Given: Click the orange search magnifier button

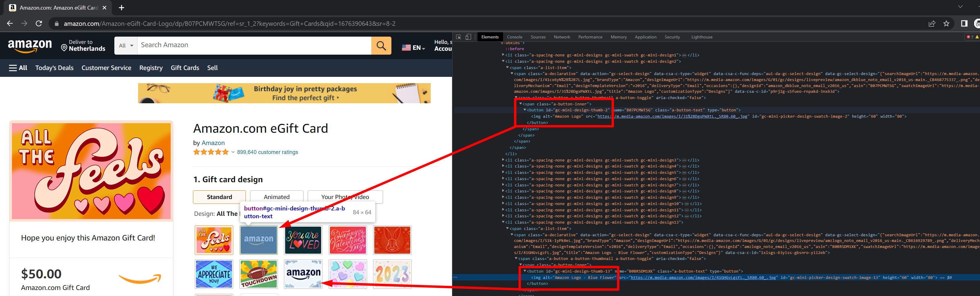Looking at the screenshot, I should click(381, 46).
